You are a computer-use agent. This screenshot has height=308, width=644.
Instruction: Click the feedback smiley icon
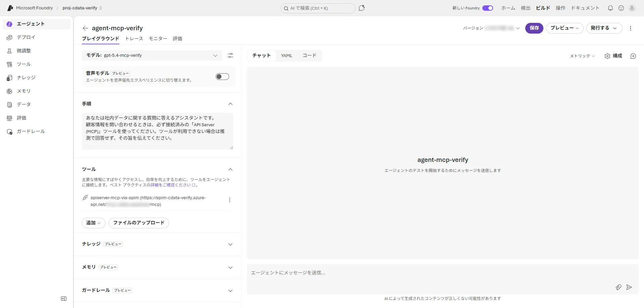coord(621,8)
